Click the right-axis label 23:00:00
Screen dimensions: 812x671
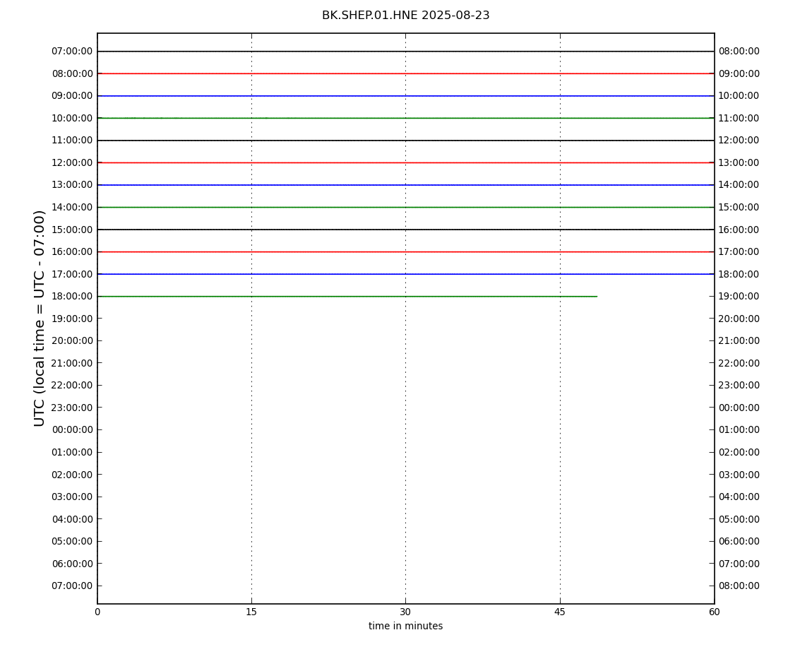tap(739, 386)
